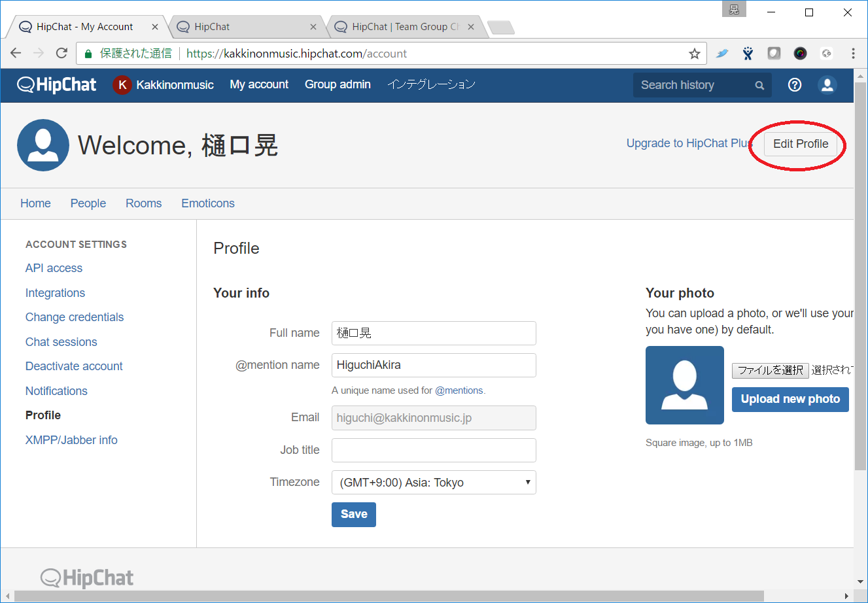This screenshot has width=868, height=603.
Task: Go back to previous page
Action: coord(16,54)
